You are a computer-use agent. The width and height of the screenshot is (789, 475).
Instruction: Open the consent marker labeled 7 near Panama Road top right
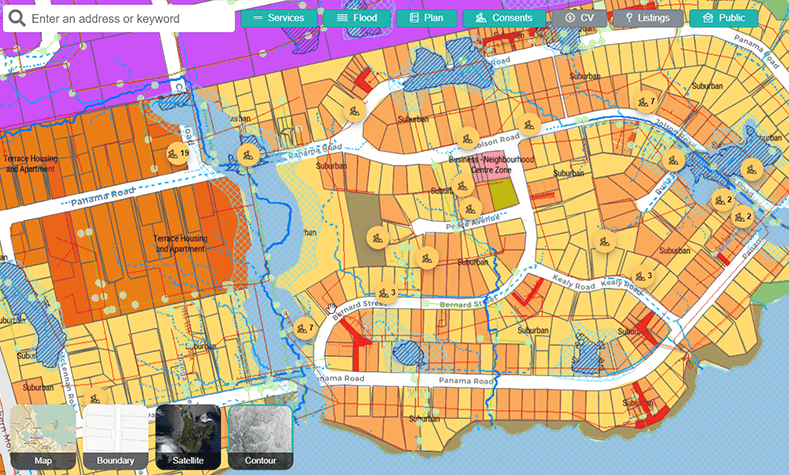[643, 101]
